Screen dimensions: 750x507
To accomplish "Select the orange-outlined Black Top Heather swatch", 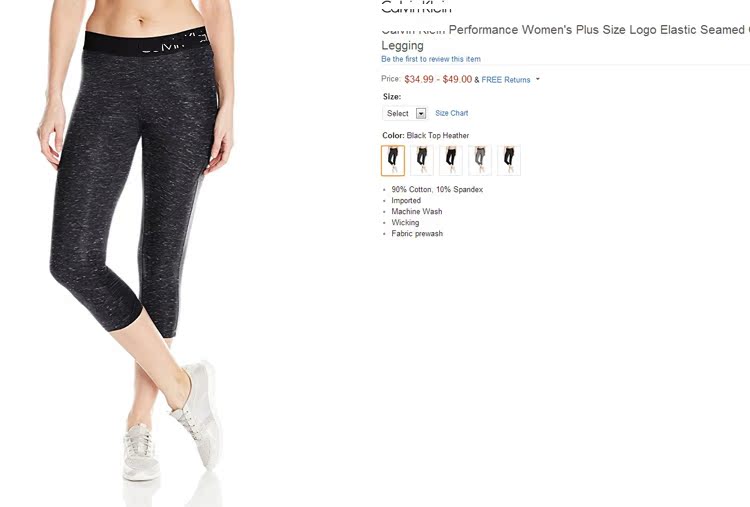I will 393,160.
